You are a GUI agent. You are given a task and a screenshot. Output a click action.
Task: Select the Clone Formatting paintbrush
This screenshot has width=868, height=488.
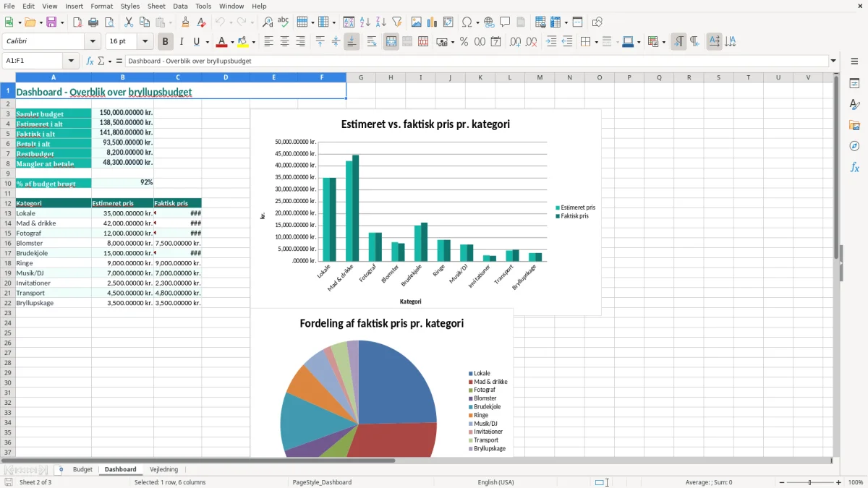click(185, 22)
